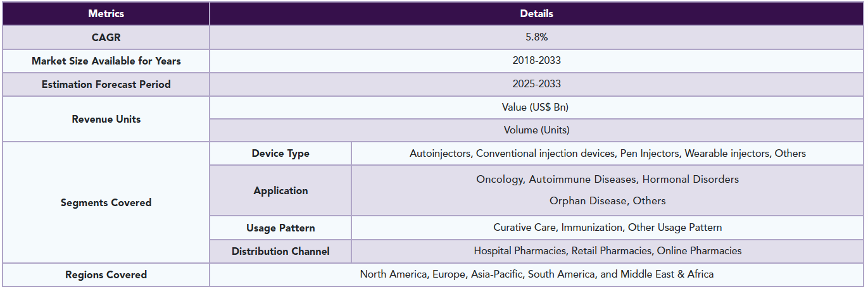Click the Device Type sub-header
Viewport: 868px width, 289px height.
(280, 154)
